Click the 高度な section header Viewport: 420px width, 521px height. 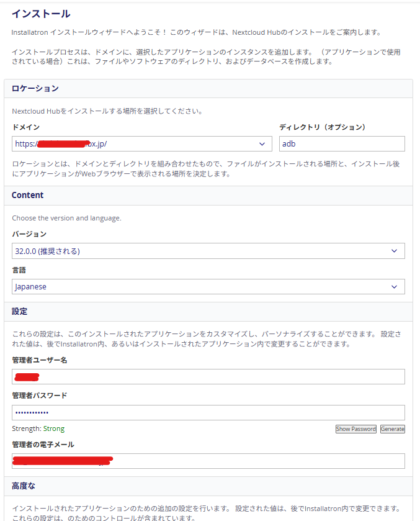208,486
